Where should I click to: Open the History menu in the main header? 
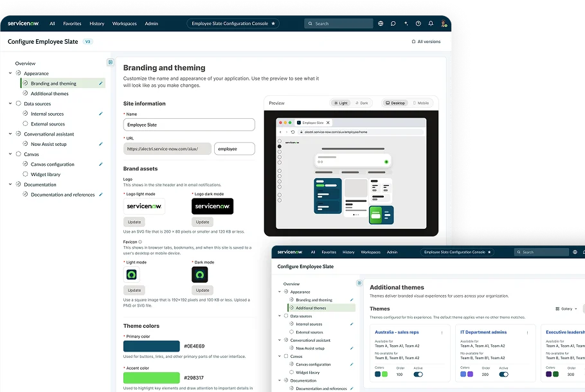point(96,24)
